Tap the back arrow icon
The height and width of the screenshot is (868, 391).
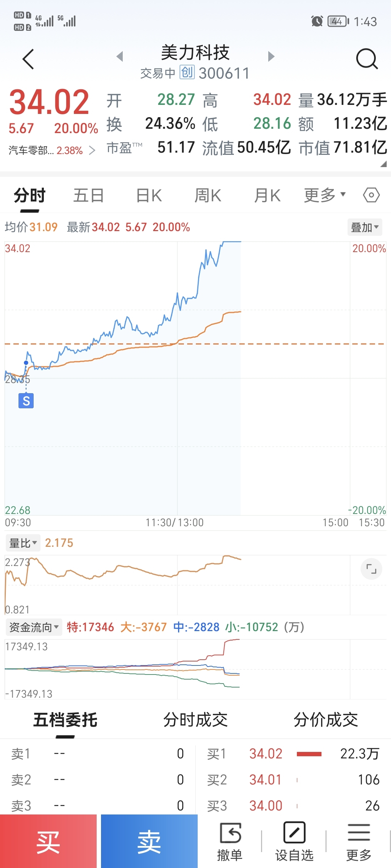tap(28, 59)
